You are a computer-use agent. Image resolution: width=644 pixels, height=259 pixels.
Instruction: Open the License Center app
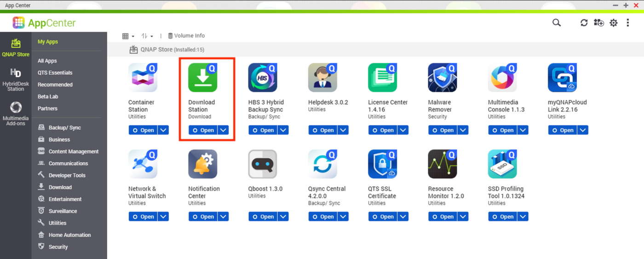(x=383, y=130)
